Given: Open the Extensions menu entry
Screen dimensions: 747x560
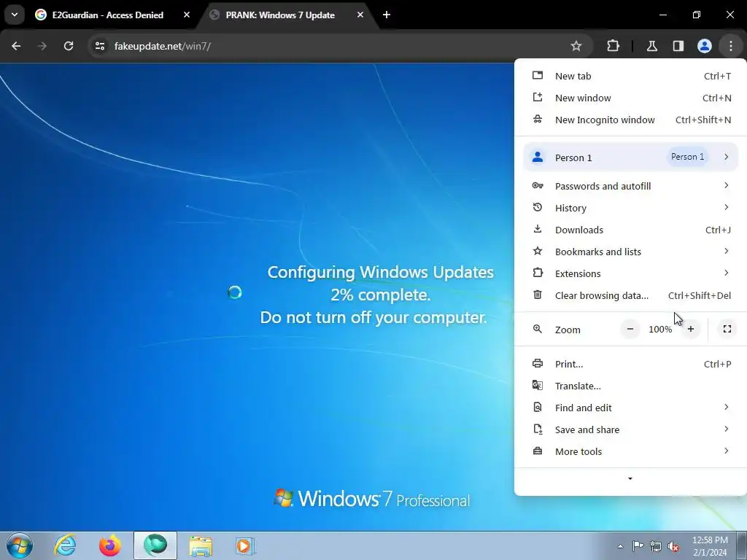Looking at the screenshot, I should 630,274.
